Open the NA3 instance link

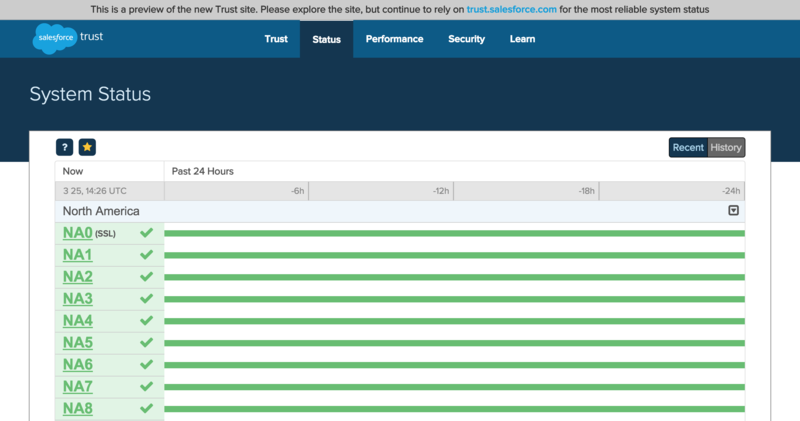point(78,299)
